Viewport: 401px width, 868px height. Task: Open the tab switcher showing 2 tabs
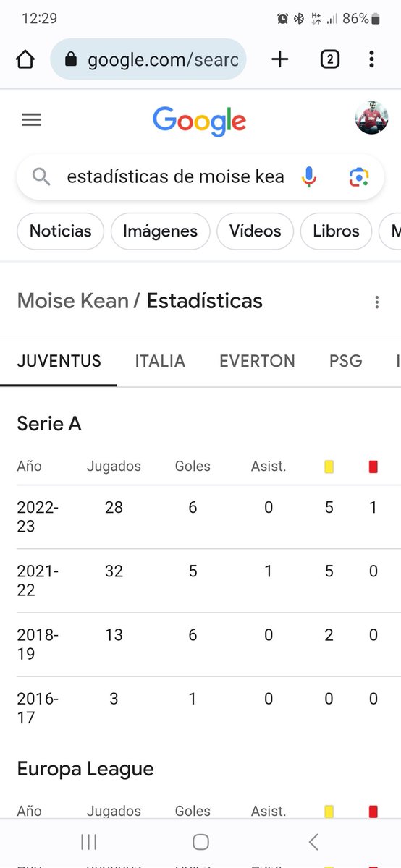329,59
